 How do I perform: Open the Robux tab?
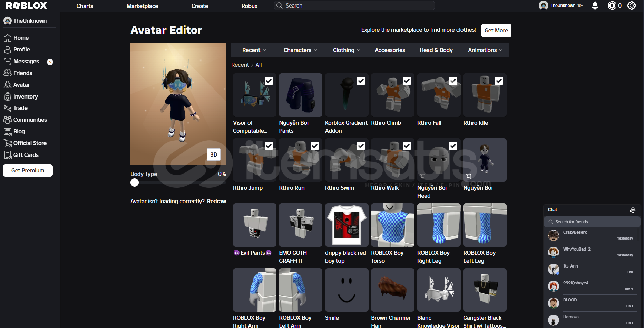coord(250,6)
